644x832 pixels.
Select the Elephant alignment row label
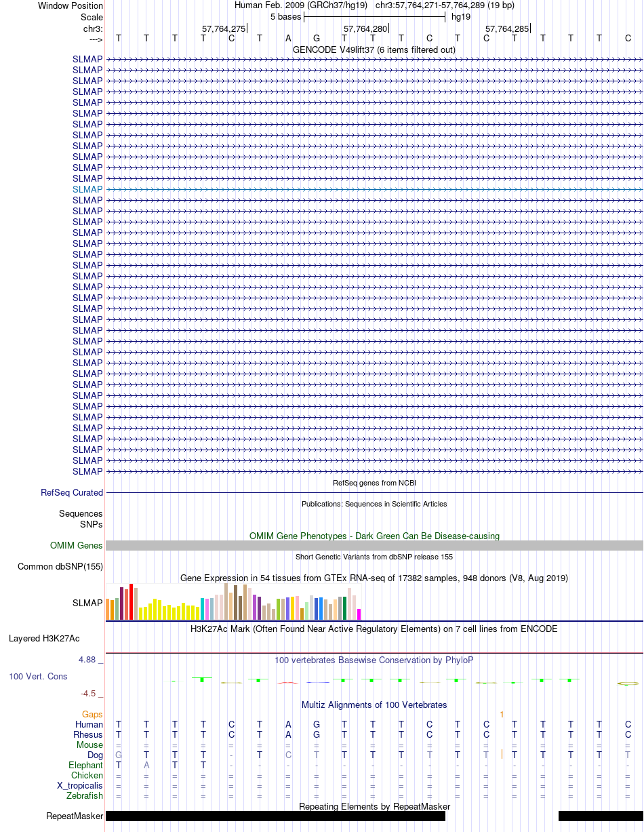pyautogui.click(x=86, y=765)
